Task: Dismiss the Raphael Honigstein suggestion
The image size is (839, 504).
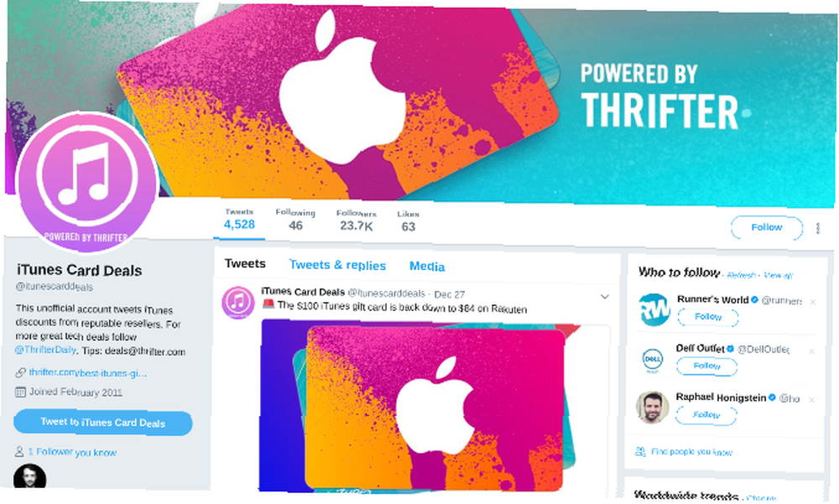Action: pyautogui.click(x=811, y=400)
